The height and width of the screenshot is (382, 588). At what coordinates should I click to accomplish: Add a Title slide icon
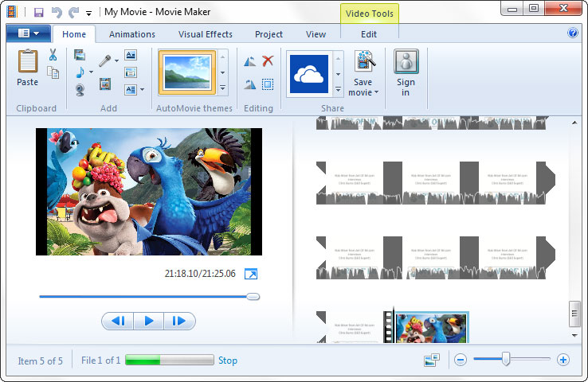tap(131, 55)
